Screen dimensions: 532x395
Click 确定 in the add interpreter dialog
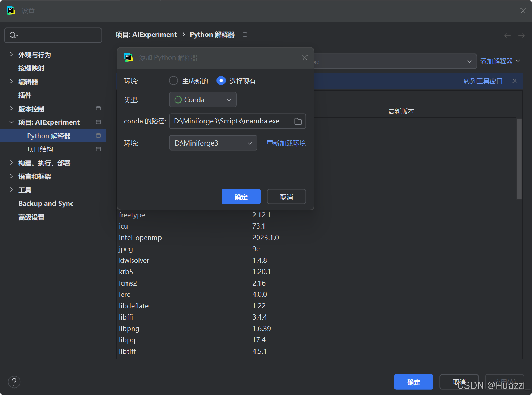[241, 196]
